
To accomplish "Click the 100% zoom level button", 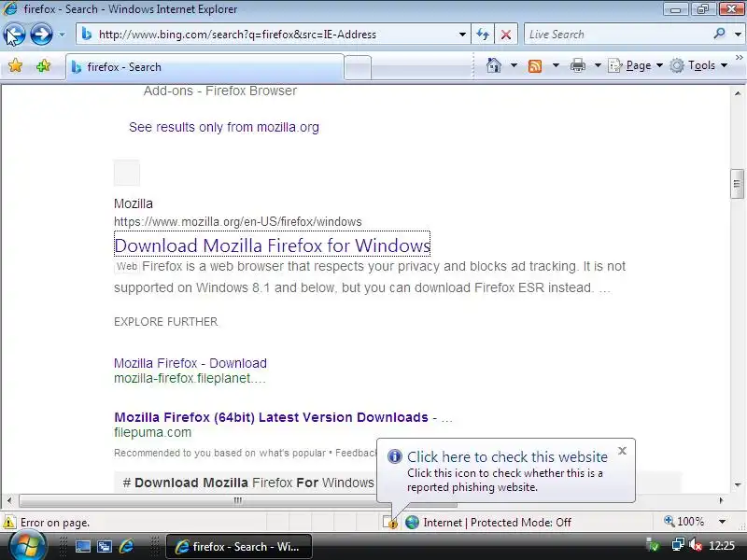I will coord(684,522).
